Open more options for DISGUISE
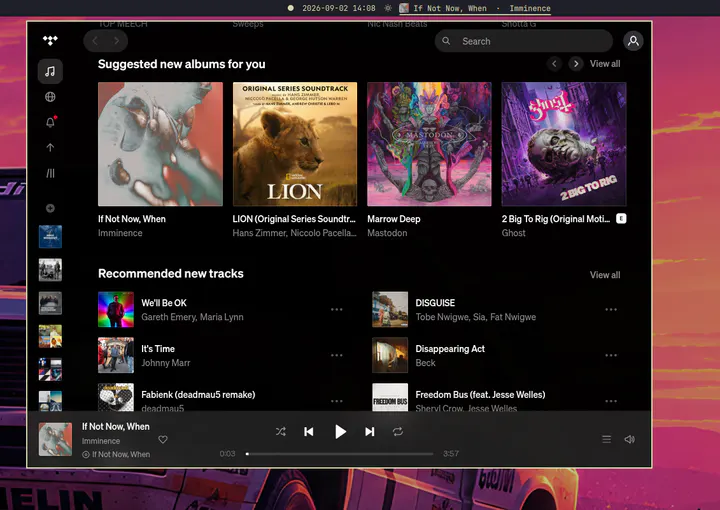This screenshot has height=510, width=720. 611,309
